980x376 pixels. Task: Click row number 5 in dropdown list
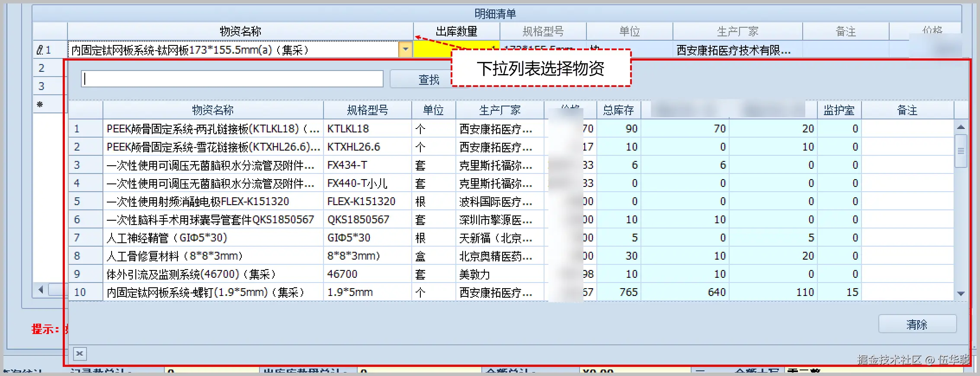pyautogui.click(x=85, y=201)
